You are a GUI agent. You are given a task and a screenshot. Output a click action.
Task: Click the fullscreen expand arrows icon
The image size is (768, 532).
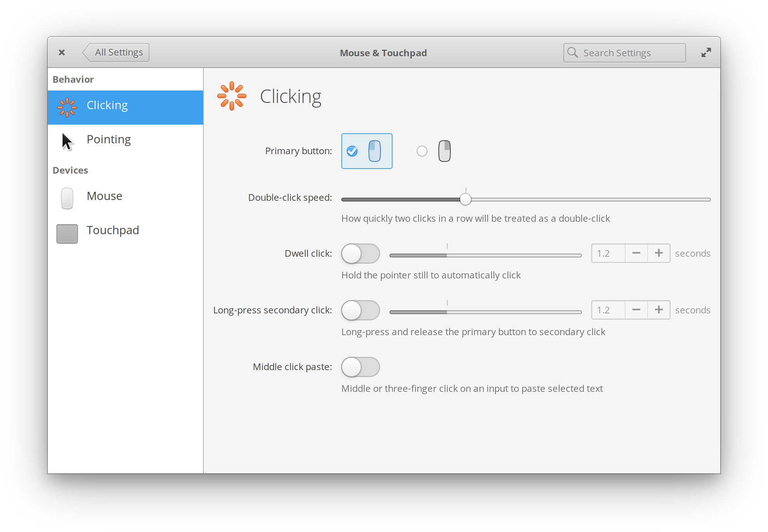click(x=706, y=52)
